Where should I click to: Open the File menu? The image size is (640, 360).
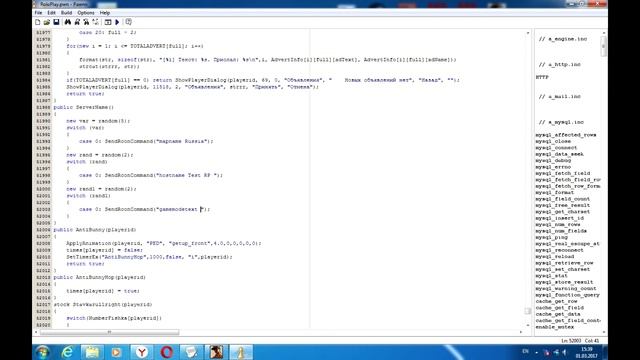[38, 13]
